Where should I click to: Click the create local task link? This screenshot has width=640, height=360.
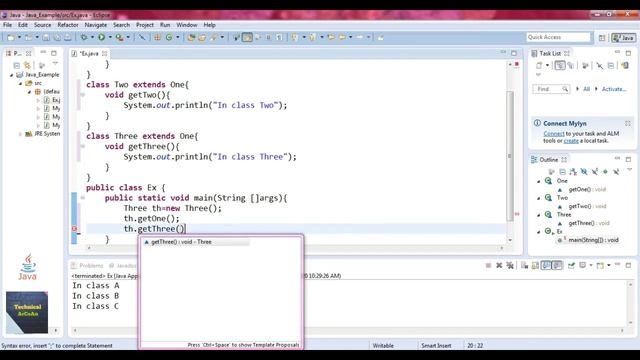click(x=571, y=141)
